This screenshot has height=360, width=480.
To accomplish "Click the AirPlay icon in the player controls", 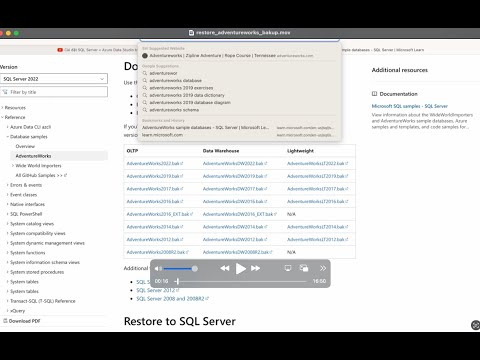I will [288, 268].
